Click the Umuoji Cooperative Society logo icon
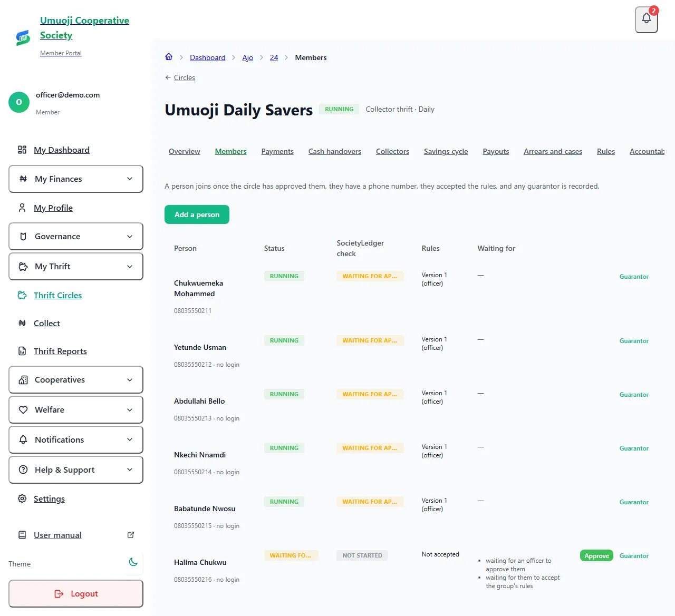 [x=23, y=37]
